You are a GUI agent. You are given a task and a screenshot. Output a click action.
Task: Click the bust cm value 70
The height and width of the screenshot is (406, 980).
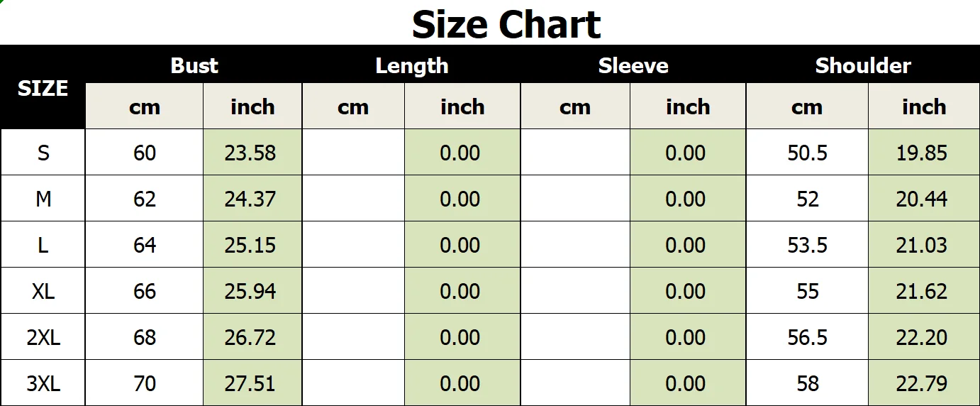coord(145,383)
